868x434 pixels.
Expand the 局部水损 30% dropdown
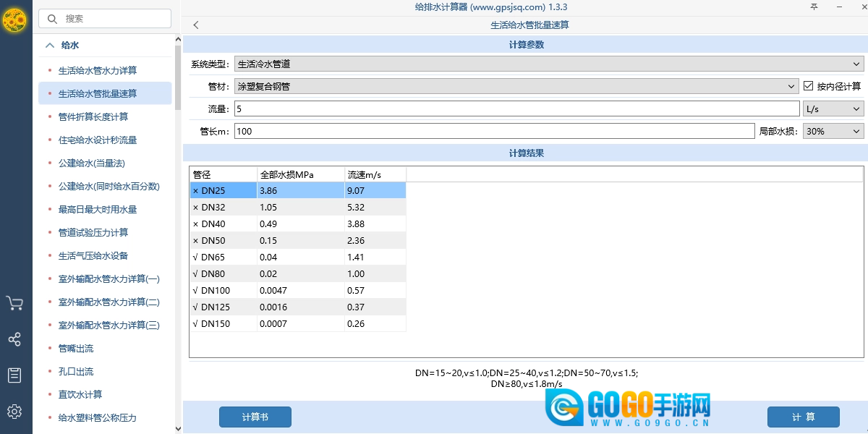832,131
